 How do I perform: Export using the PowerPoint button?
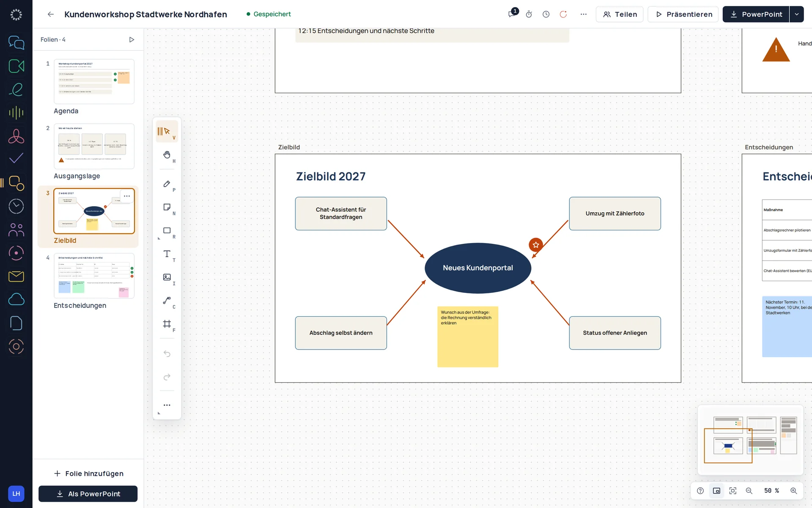point(756,14)
